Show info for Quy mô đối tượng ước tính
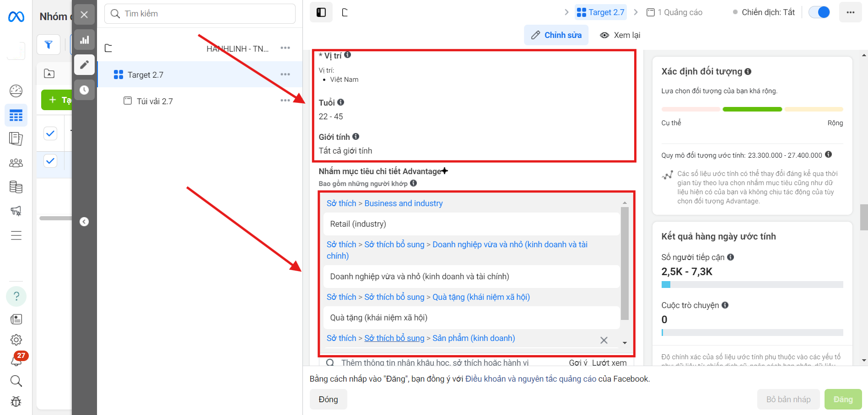The width and height of the screenshot is (868, 415). tap(828, 154)
